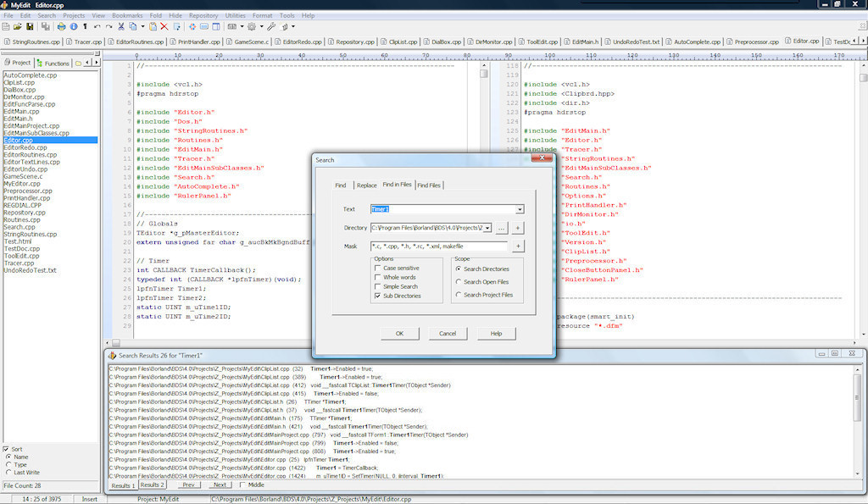Click the last toolbar icon beside wrench

tap(285, 26)
